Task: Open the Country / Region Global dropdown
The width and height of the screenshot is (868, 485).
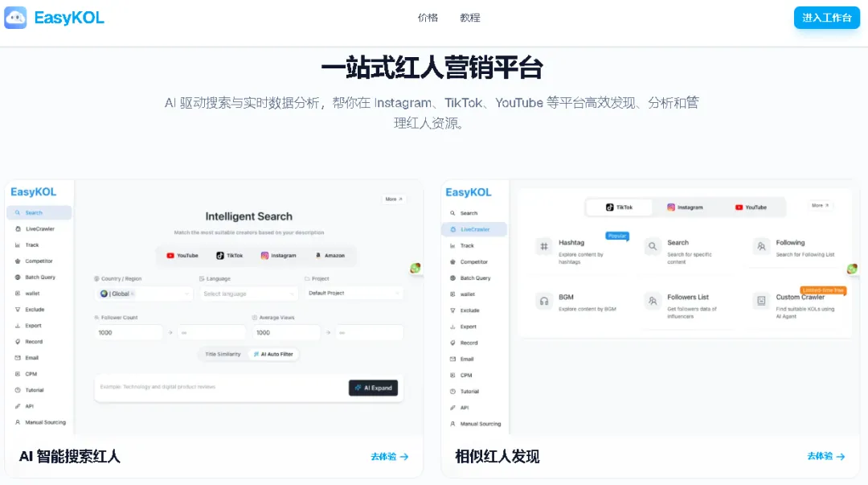Action: pos(144,294)
